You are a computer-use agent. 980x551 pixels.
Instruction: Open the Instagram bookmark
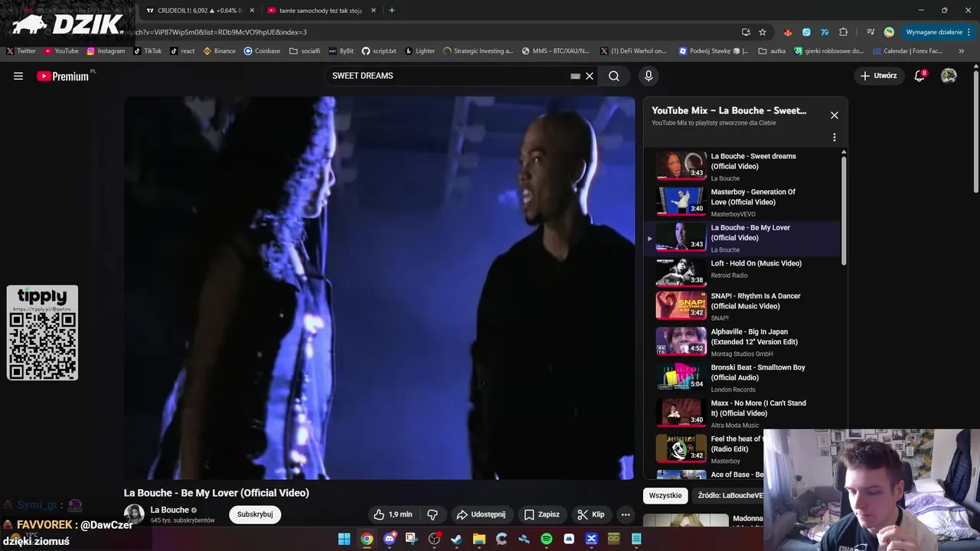coord(106,51)
